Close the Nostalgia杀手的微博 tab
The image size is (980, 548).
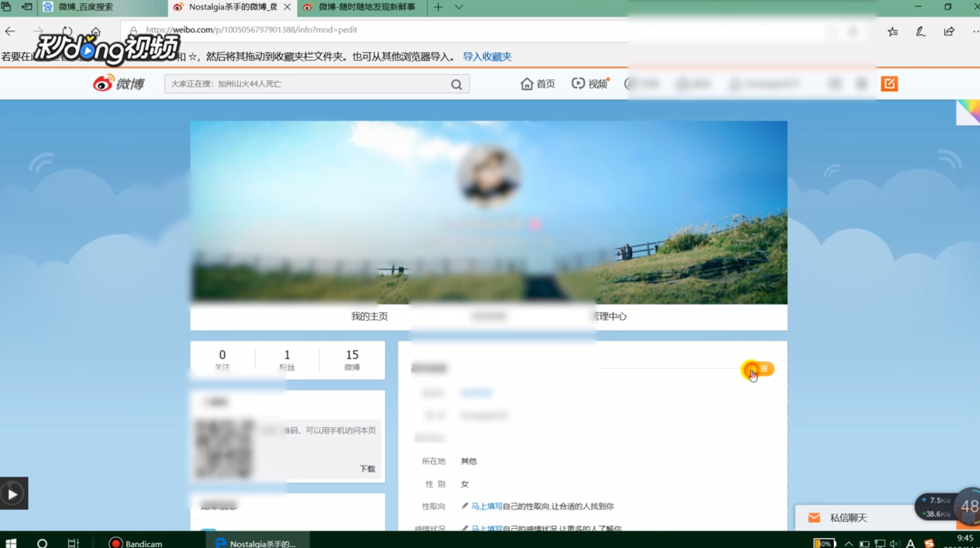287,7
